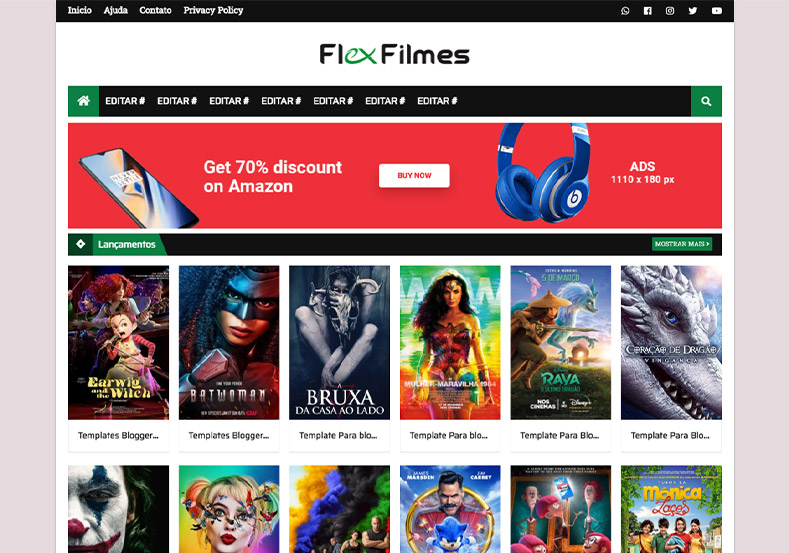
Task: Open search with the magnifier icon
Action: coord(706,101)
